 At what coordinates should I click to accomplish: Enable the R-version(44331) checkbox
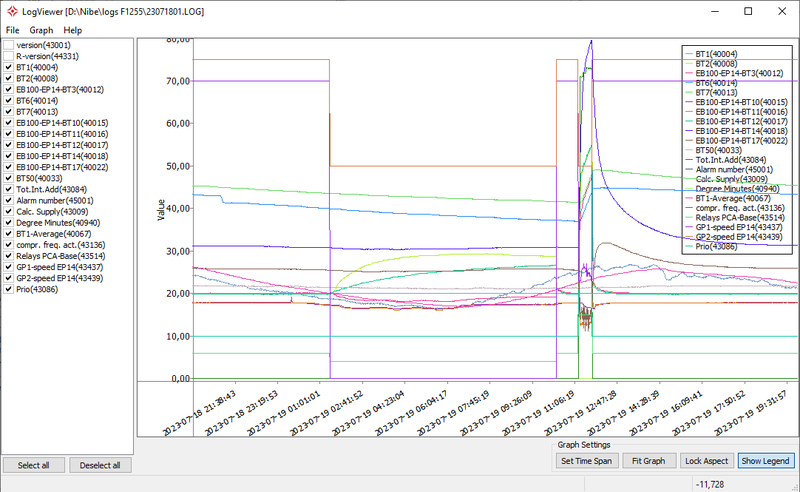pyautogui.click(x=8, y=56)
